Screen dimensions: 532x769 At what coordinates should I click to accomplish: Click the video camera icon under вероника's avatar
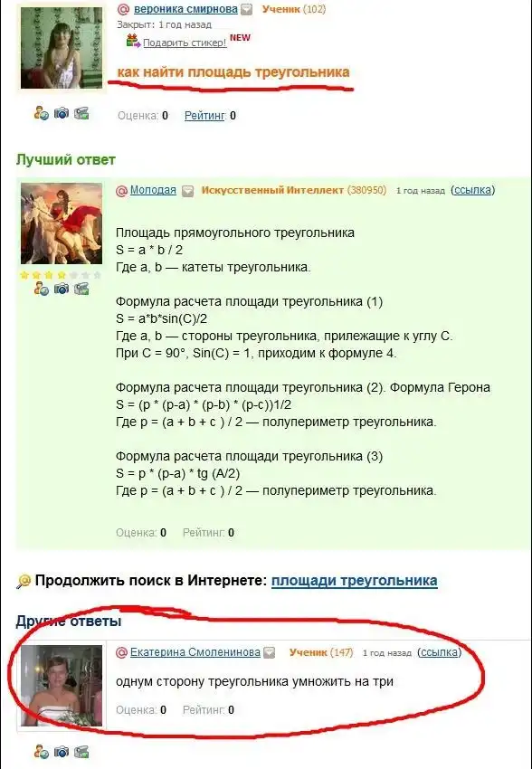(81, 113)
